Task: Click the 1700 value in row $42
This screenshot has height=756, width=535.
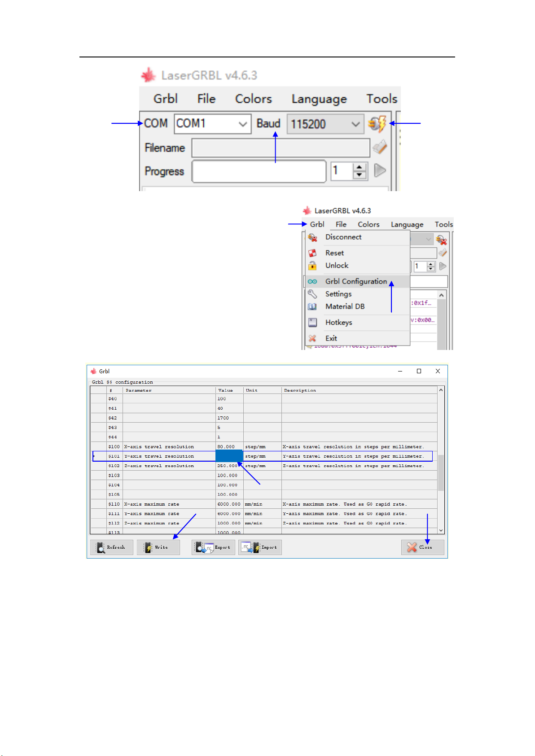Action: pyautogui.click(x=223, y=418)
